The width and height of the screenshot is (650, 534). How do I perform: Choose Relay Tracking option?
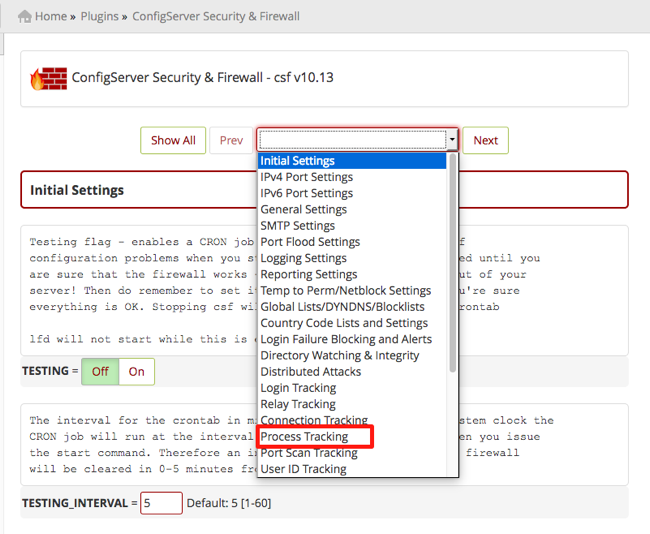[352, 403]
